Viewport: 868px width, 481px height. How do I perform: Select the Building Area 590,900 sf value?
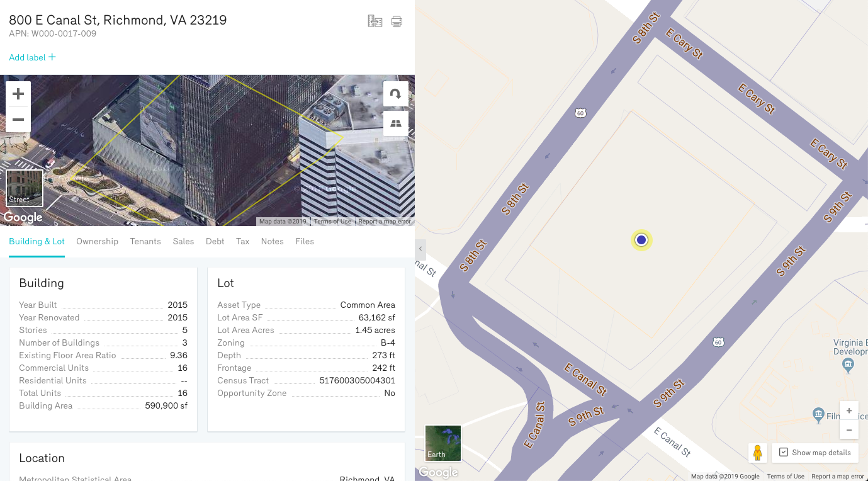click(166, 405)
